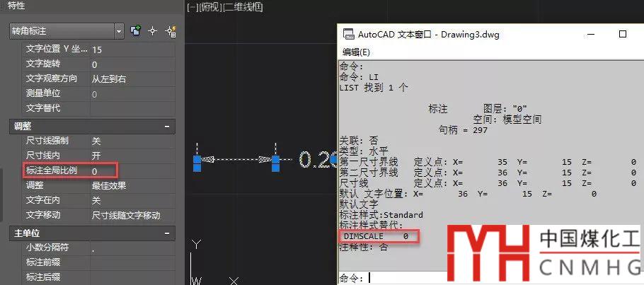
Task: Collapse the 调整 section
Action: click(167, 127)
